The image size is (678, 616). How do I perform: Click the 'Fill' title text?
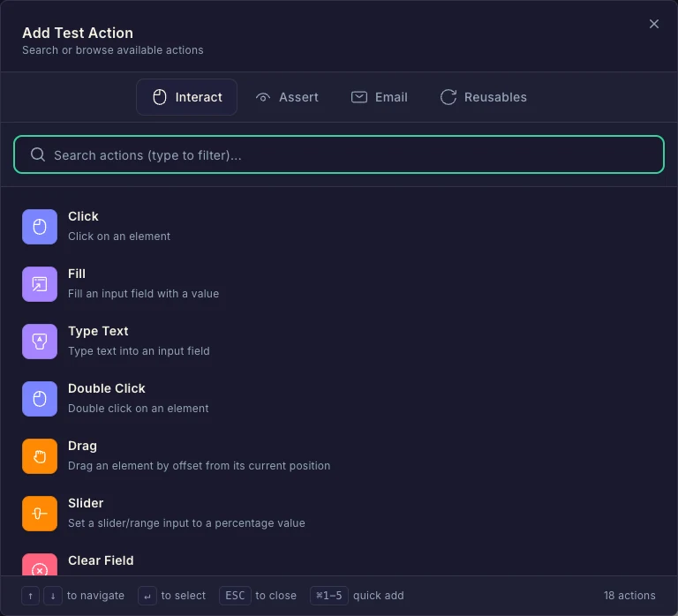pyautogui.click(x=77, y=274)
